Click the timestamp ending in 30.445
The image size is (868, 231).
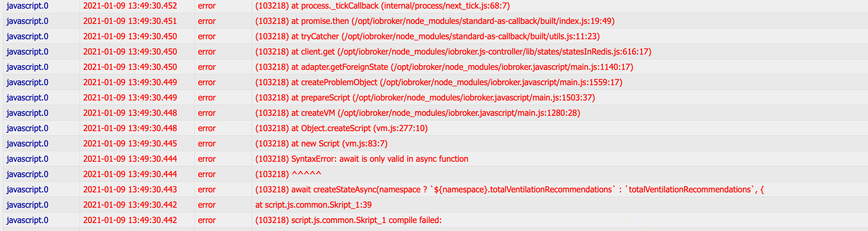(130, 144)
